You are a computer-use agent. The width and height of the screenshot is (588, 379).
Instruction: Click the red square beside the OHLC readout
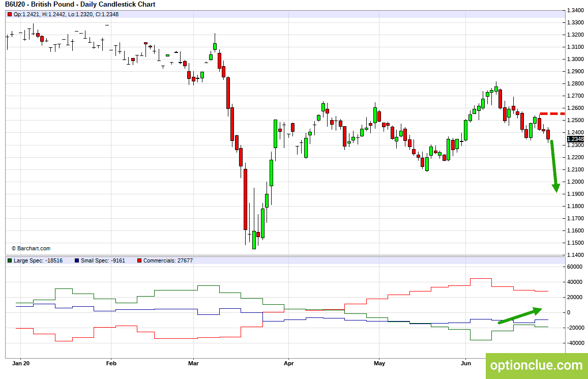10,14
